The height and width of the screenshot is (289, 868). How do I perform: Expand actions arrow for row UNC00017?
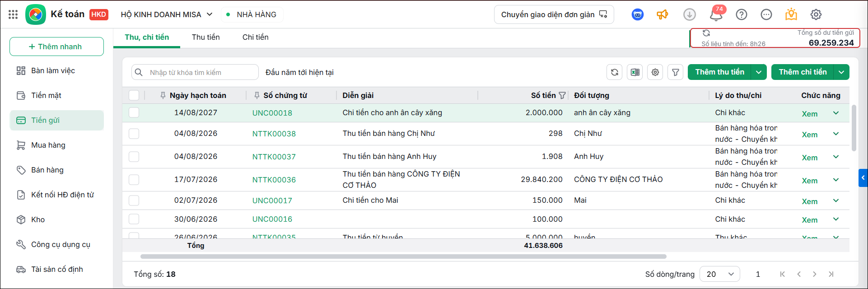coord(836,200)
